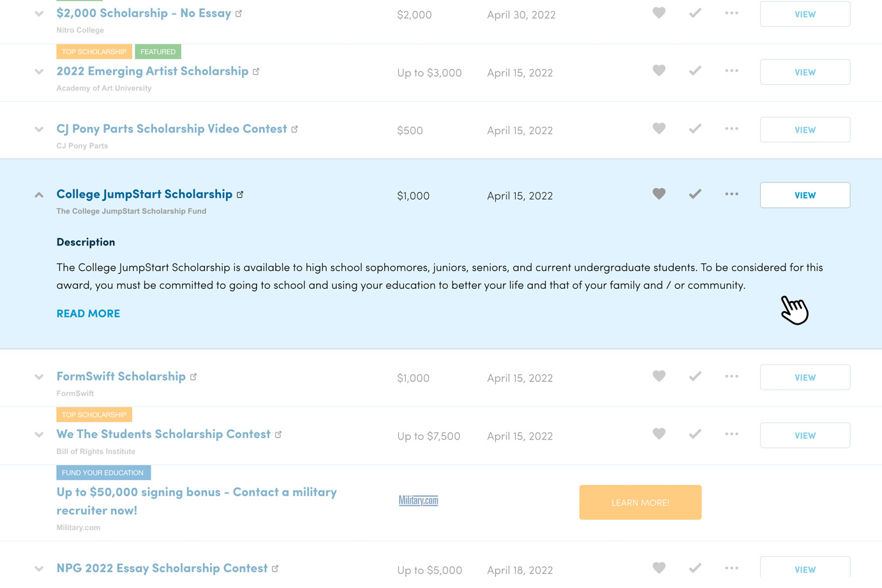Expand the We The Students Scholarship Contest details
This screenshot has width=882, height=588.
pos(38,434)
